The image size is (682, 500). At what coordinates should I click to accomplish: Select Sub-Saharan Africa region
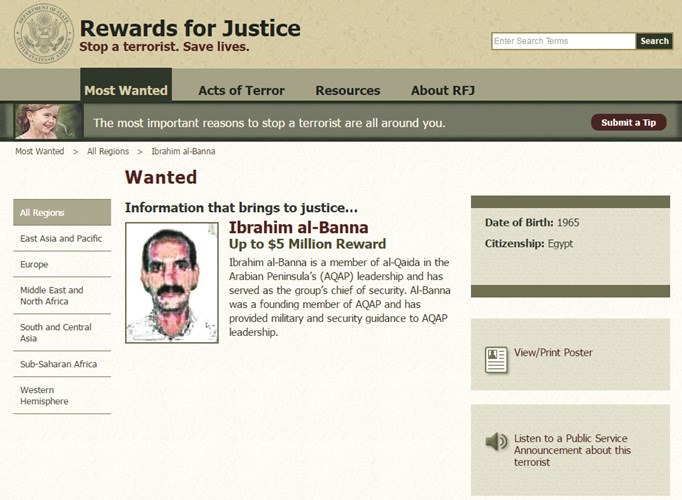coord(62,364)
